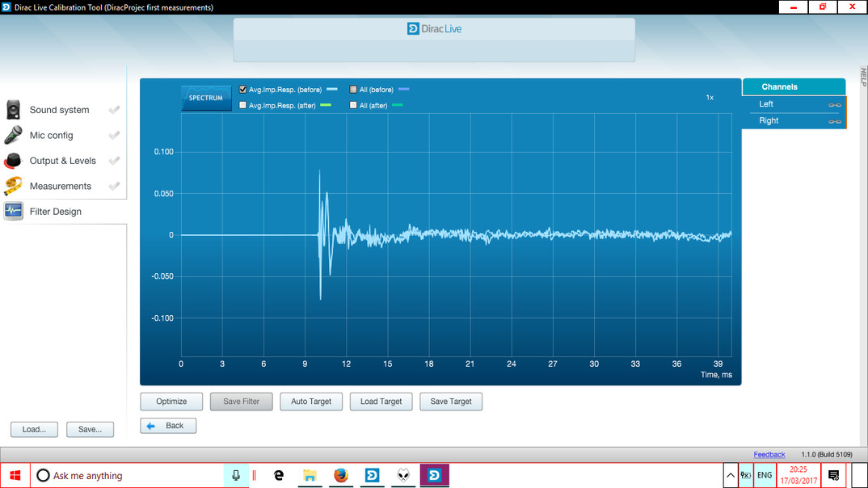Expand the HELP side panel
This screenshot has height=488, width=868.
point(862,78)
